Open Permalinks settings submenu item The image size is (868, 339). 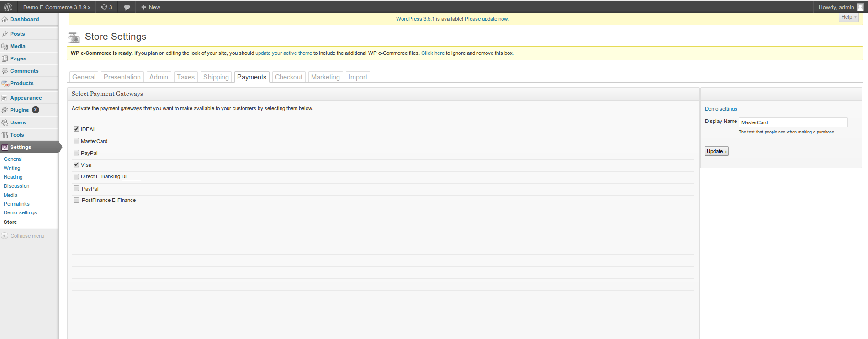point(16,204)
